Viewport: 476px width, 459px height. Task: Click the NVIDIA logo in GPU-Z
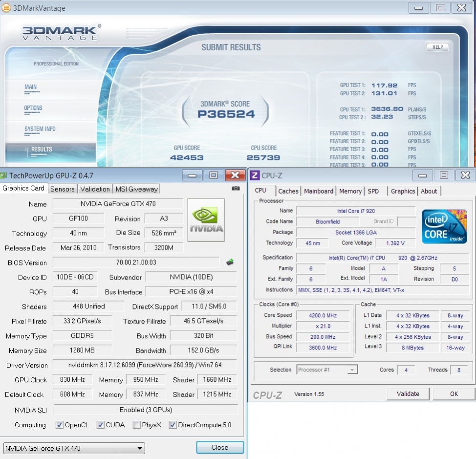pos(206,220)
